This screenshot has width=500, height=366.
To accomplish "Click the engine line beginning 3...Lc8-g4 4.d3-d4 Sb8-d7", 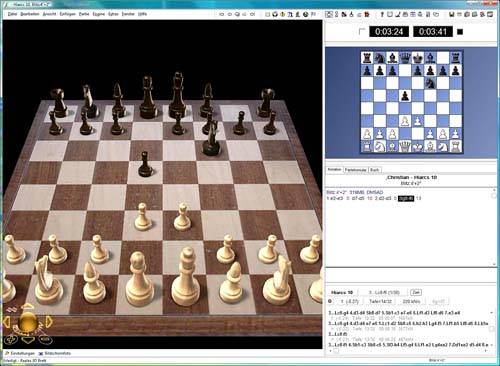I will (x=394, y=313).
